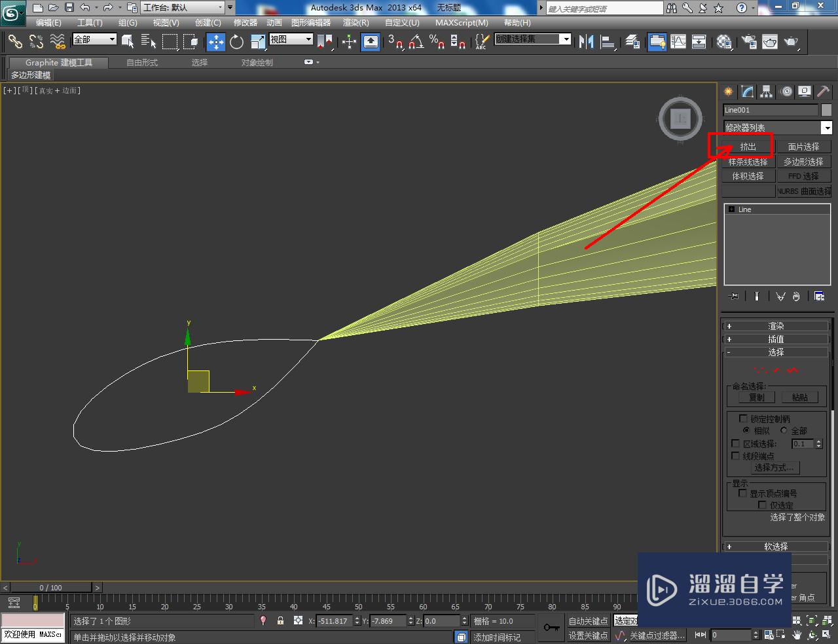Select the 全部 radio button
The image size is (838, 644).
[x=784, y=430]
